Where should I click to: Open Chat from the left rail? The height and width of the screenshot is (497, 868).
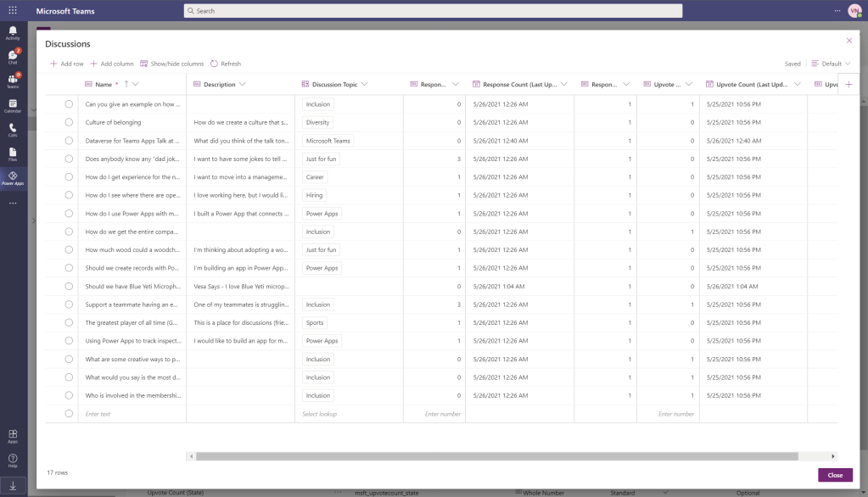click(13, 57)
